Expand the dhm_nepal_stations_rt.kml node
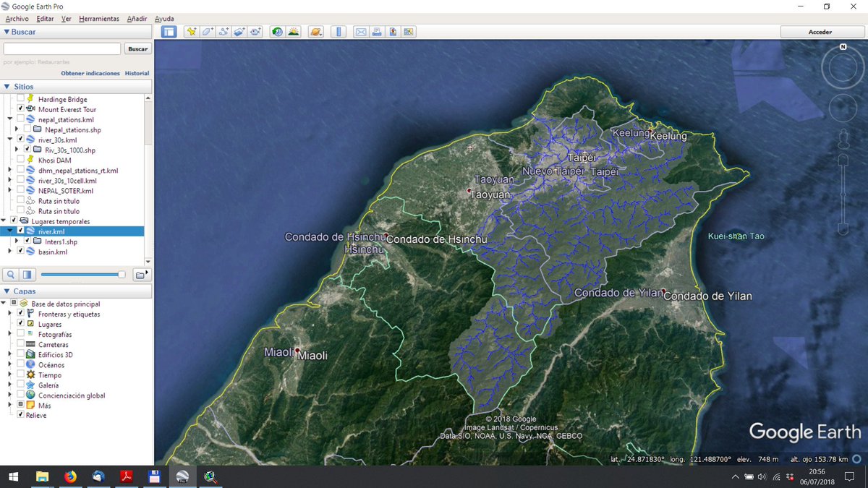The height and width of the screenshot is (488, 868). tap(10, 170)
